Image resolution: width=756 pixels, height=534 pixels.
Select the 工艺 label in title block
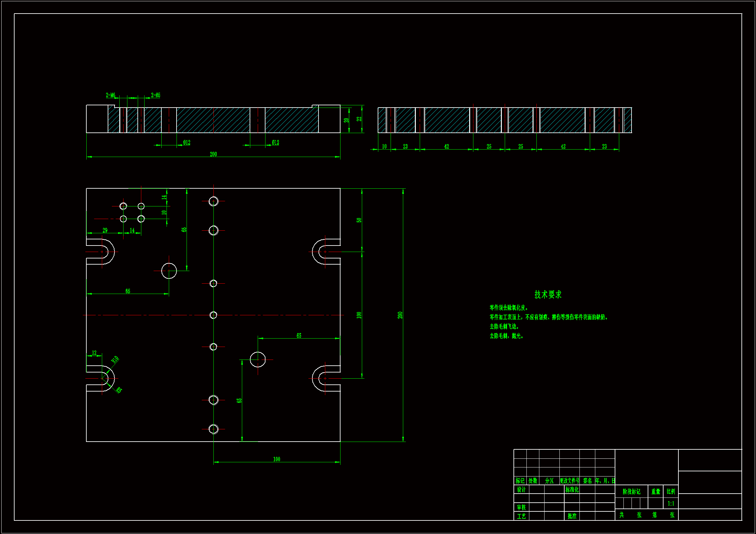[521, 516]
